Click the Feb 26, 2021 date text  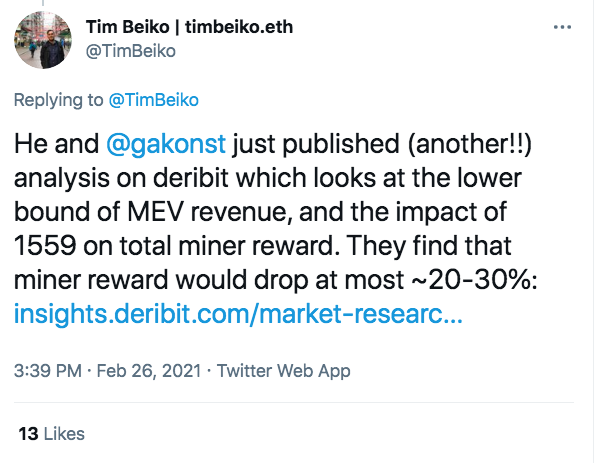click(149, 370)
